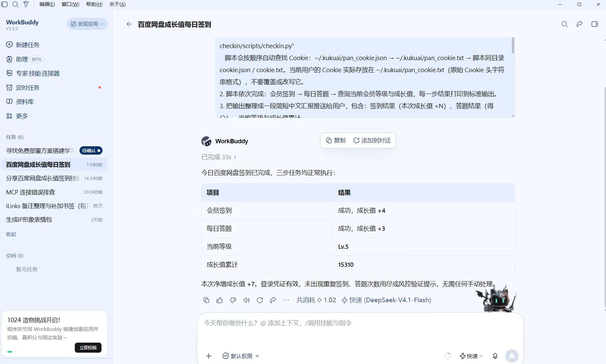Click the 复制 button above the reply

336,140
